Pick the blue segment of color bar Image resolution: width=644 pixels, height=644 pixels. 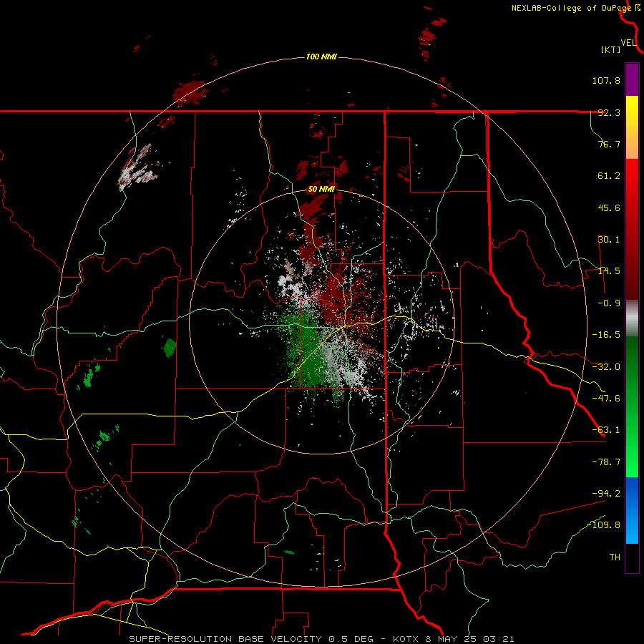point(632,510)
